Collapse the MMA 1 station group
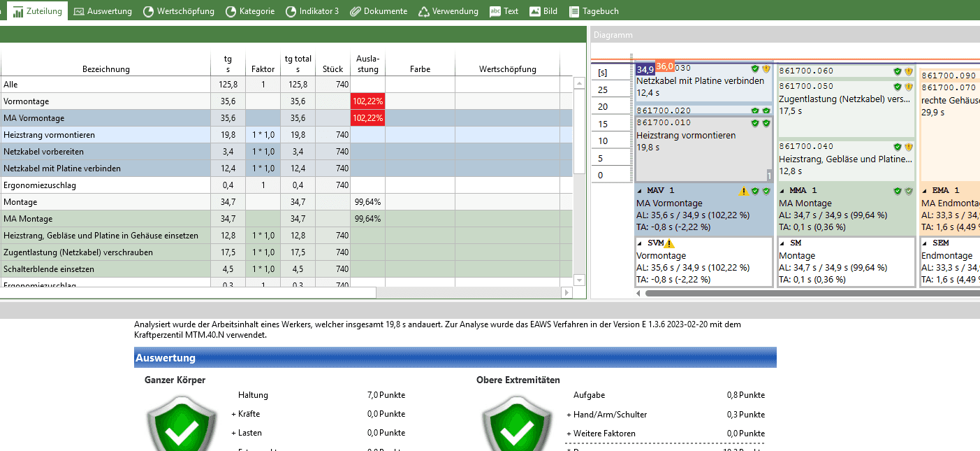This screenshot has width=980, height=451. tap(783, 191)
